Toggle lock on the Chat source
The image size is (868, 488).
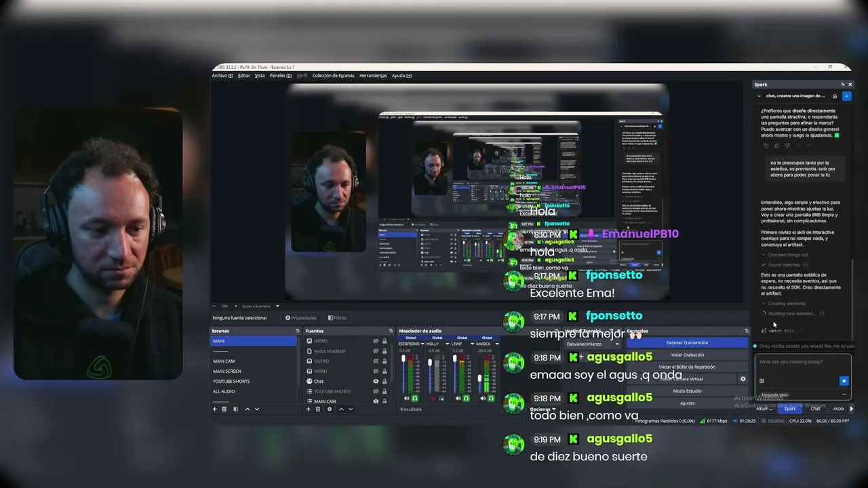[384, 382]
